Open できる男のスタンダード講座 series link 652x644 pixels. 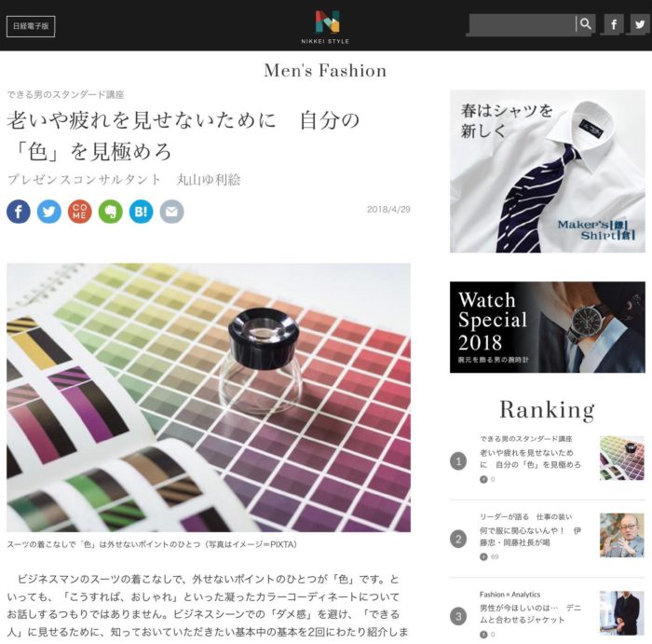[x=65, y=94]
